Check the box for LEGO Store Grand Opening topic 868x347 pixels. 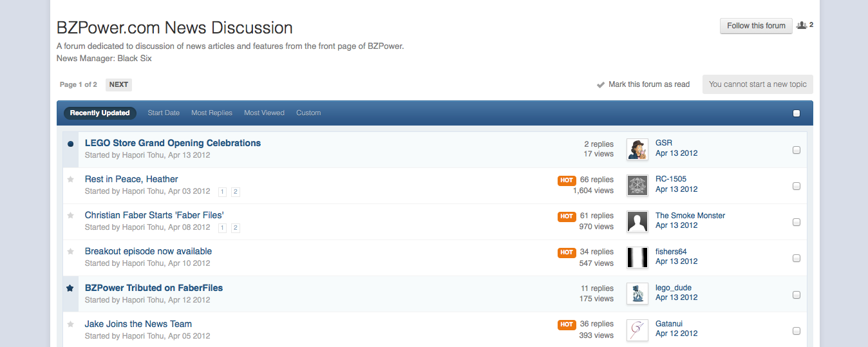pyautogui.click(x=797, y=150)
